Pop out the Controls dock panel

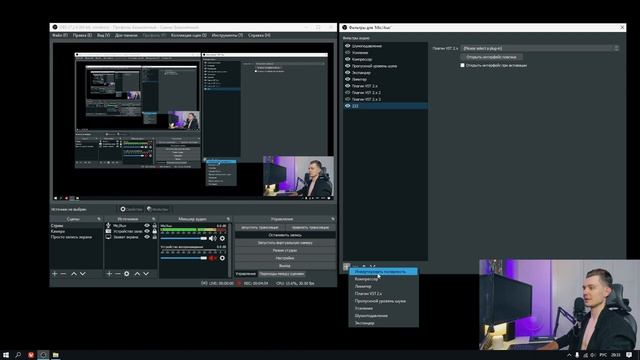(333, 219)
